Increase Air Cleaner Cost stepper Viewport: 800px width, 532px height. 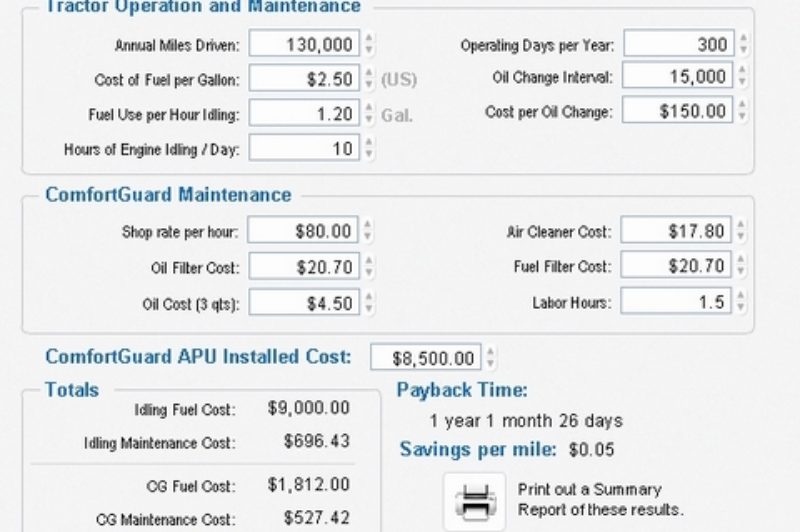[x=741, y=224]
